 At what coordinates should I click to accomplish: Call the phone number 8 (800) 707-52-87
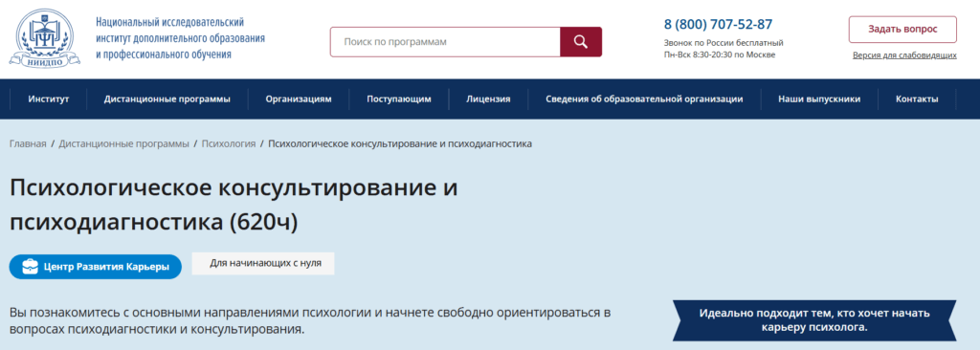718,24
